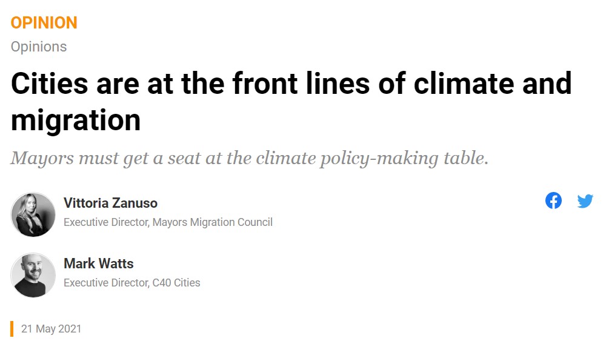Click the orange bar beside the date
This screenshot has height=364, width=606.
[x=12, y=329]
